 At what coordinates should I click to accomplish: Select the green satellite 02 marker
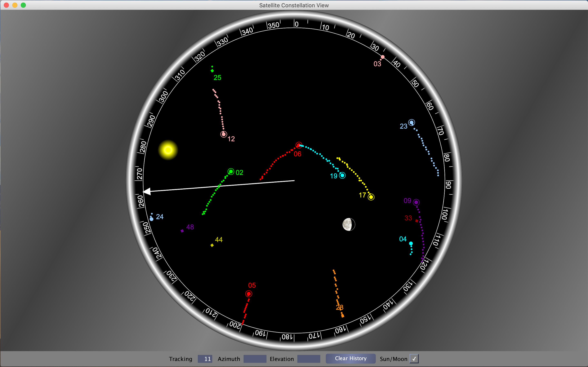point(231,172)
